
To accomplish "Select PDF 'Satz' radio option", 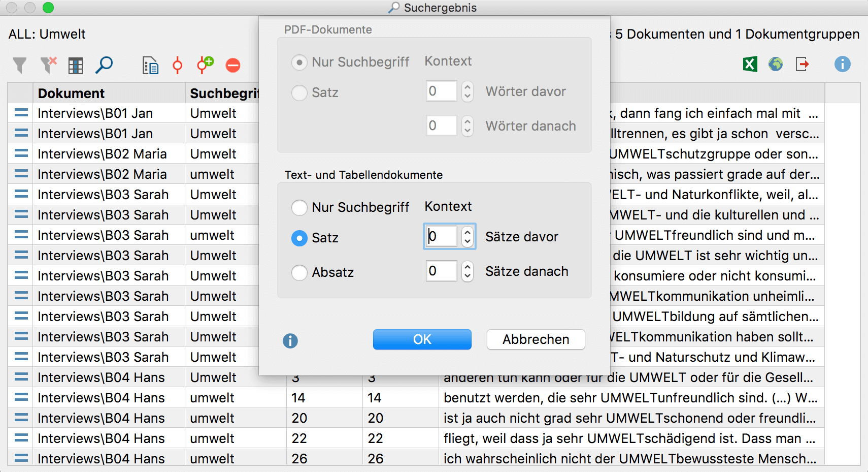I will [x=299, y=93].
